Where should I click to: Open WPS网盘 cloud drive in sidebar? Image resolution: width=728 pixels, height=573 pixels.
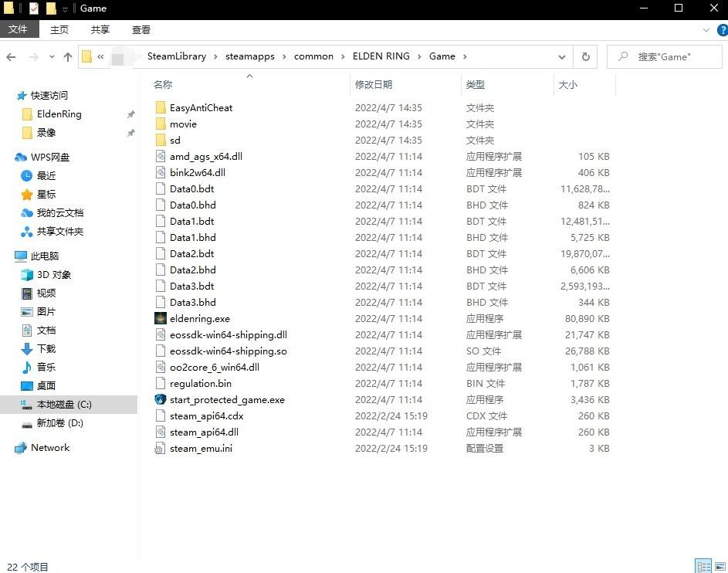(x=50, y=157)
